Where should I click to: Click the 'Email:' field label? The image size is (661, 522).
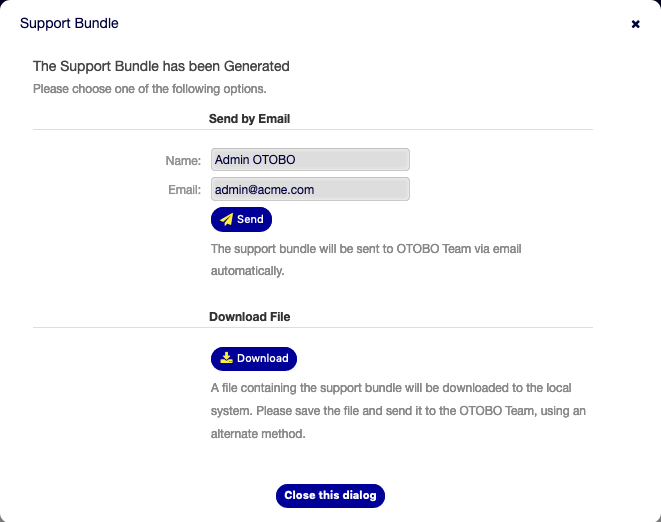[184, 189]
